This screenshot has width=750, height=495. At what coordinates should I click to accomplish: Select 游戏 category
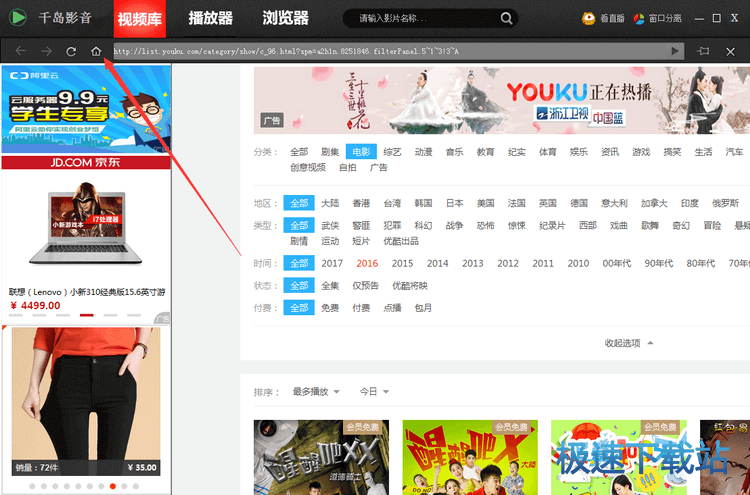[641, 152]
